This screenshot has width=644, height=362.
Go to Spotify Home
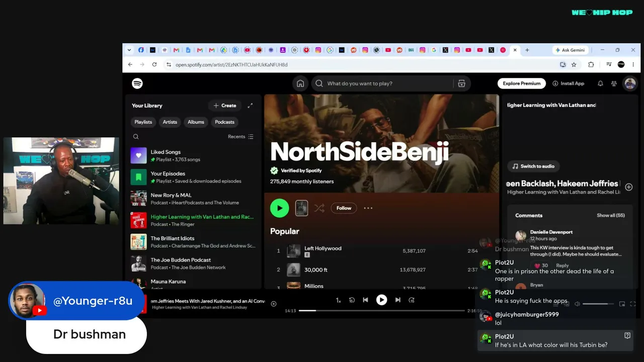coord(300,83)
